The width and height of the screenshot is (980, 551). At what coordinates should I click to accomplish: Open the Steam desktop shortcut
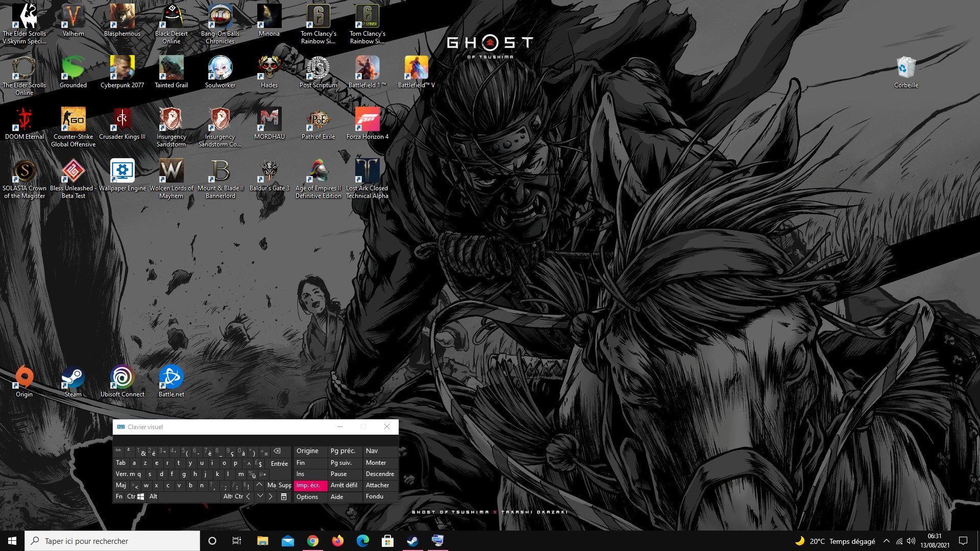pyautogui.click(x=73, y=378)
